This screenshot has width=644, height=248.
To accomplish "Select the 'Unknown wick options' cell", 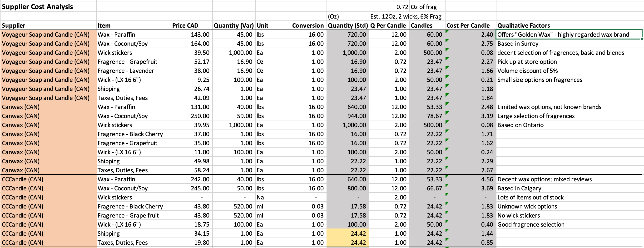I will coord(569,206).
